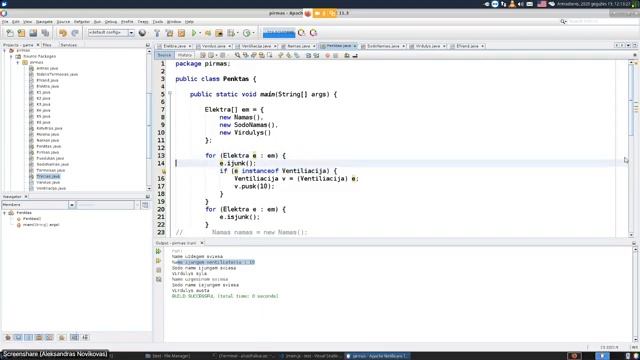Viewport: 640px width, 360px height.
Task: Click the stop icon in Output panel sidebar
Action: coord(159,270)
